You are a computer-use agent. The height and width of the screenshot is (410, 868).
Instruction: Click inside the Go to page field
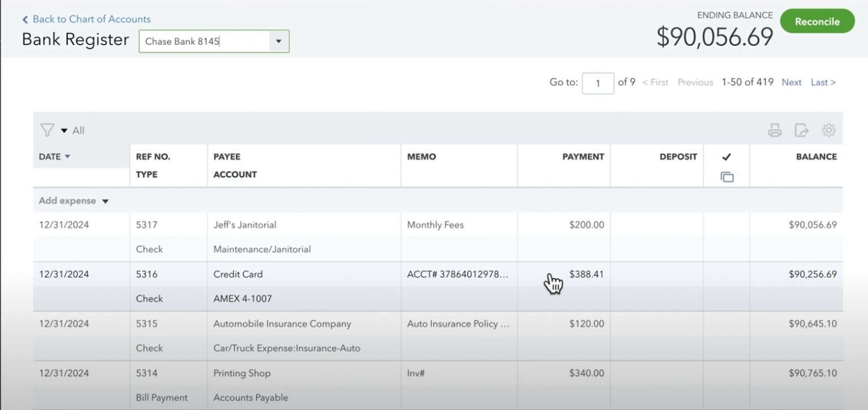[x=598, y=83]
